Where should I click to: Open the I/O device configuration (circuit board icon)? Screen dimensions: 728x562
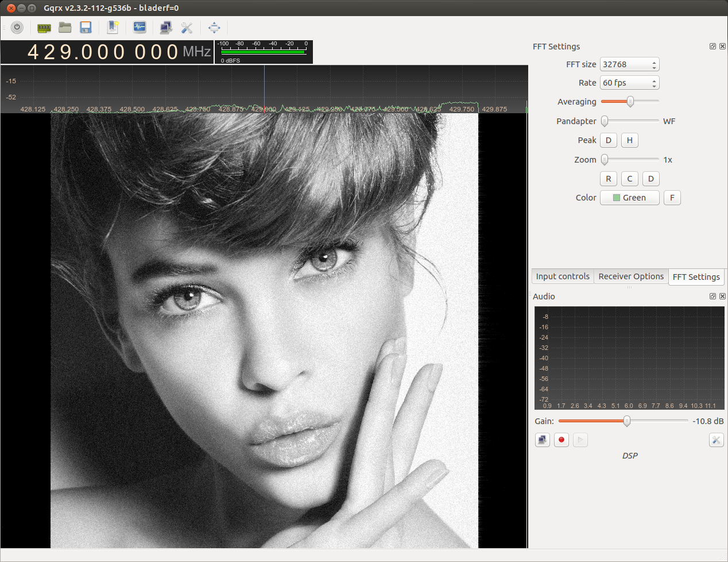coord(44,28)
